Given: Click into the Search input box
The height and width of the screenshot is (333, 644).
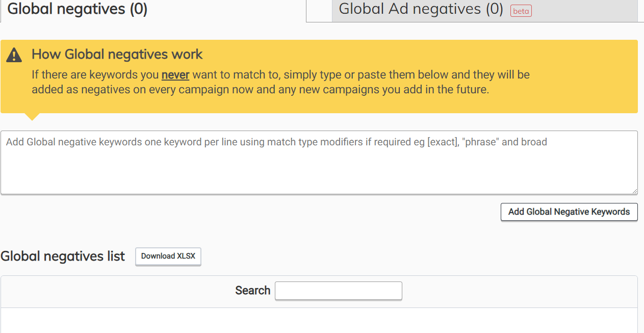Looking at the screenshot, I should click(x=339, y=291).
